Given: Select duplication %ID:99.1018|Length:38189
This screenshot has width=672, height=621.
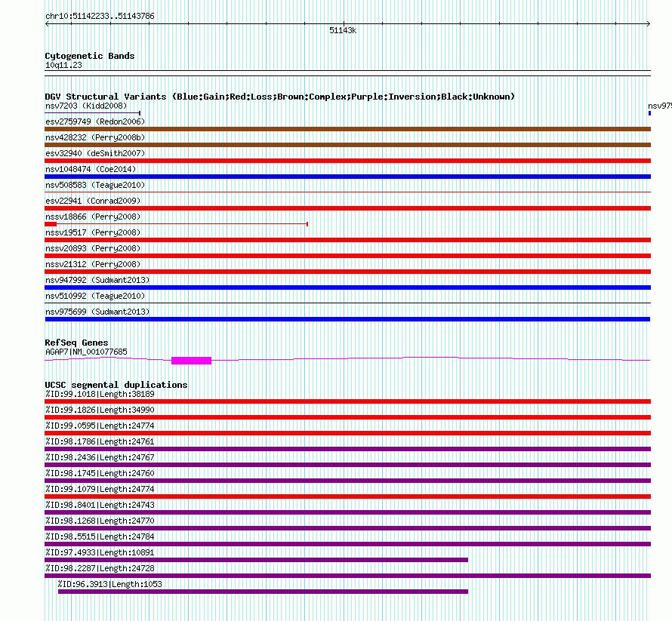Looking at the screenshot, I should 100,394.
